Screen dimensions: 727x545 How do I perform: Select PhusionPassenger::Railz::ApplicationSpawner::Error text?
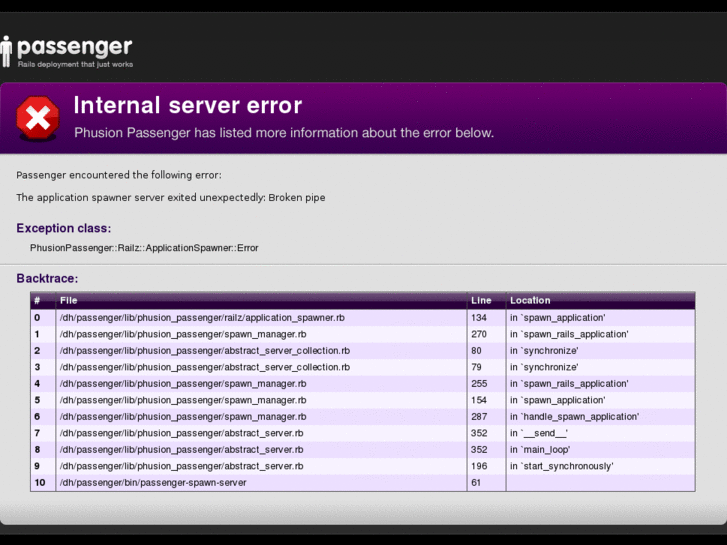pyautogui.click(x=144, y=248)
